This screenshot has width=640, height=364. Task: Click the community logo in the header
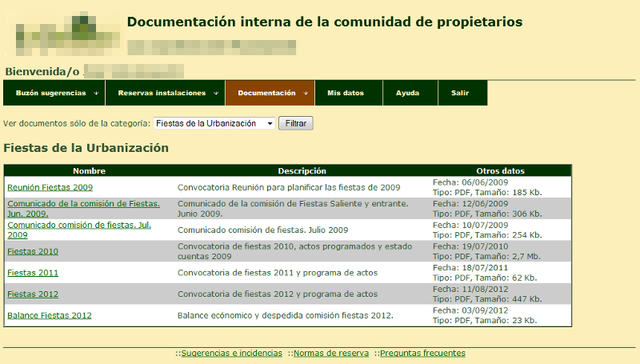(64, 32)
